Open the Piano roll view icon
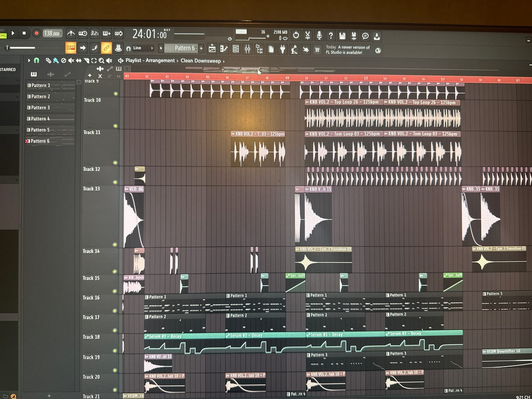Image resolution: width=532 pixels, height=399 pixels. 224,48
